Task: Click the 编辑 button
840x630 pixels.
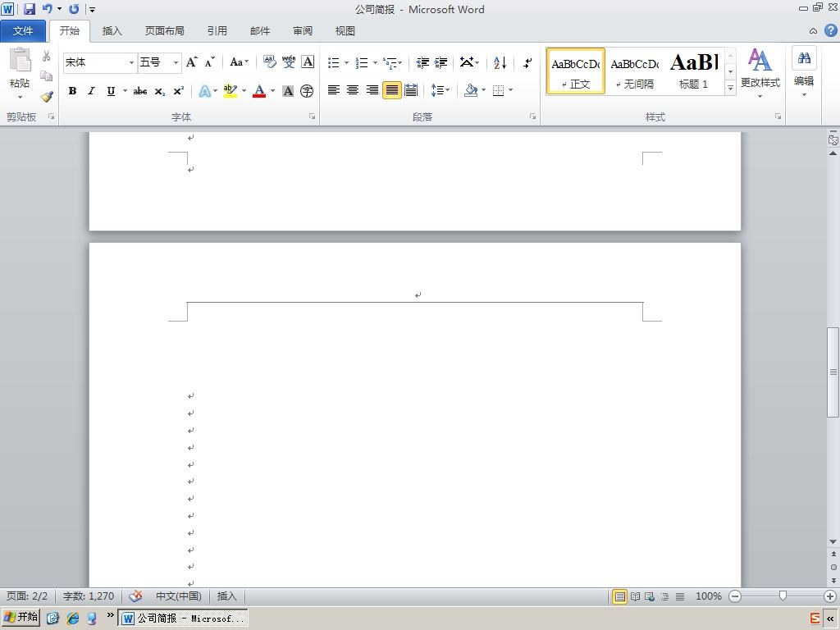Action: tap(804, 73)
